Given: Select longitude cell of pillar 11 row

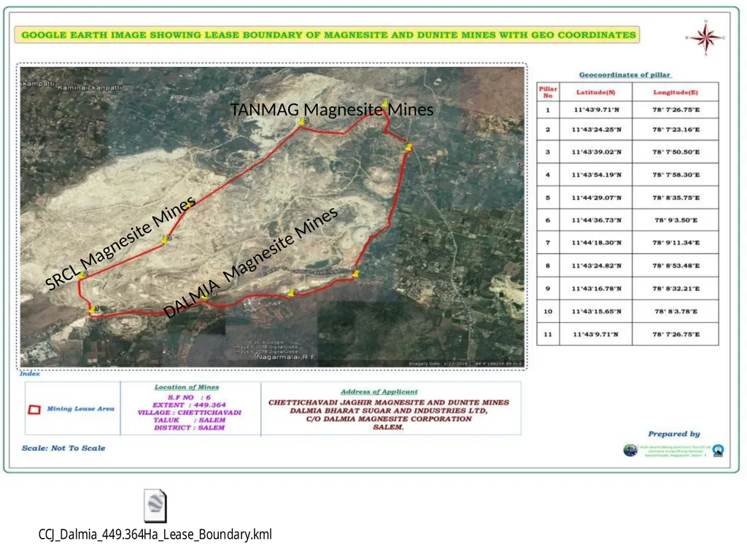Looking at the screenshot, I should (676, 334).
